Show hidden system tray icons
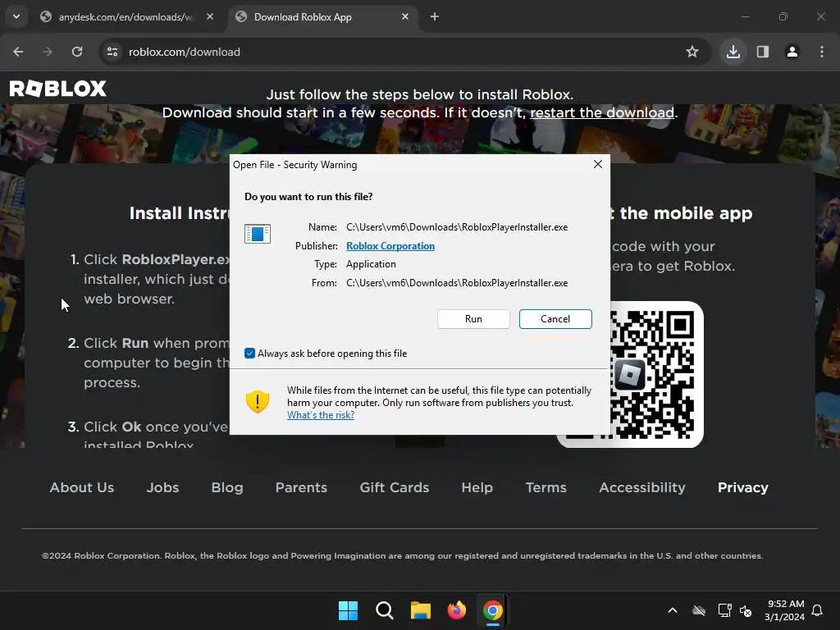This screenshot has height=630, width=840. [x=673, y=610]
